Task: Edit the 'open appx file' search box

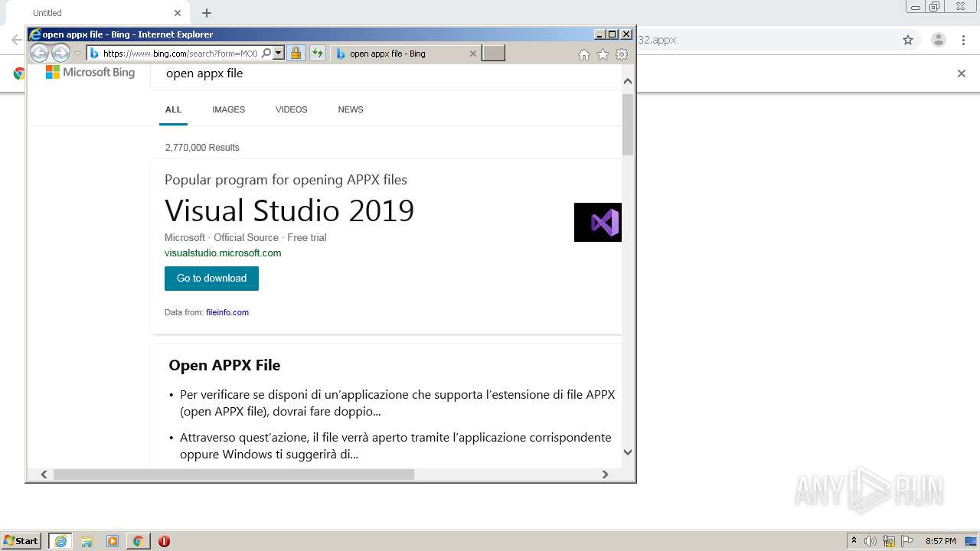Action: click(387, 74)
